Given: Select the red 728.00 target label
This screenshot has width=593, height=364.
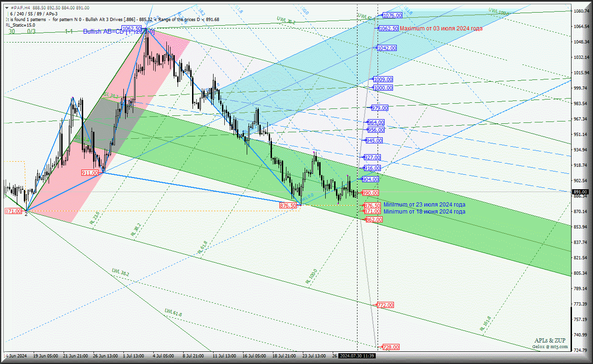Looking at the screenshot, I should click(x=391, y=347).
